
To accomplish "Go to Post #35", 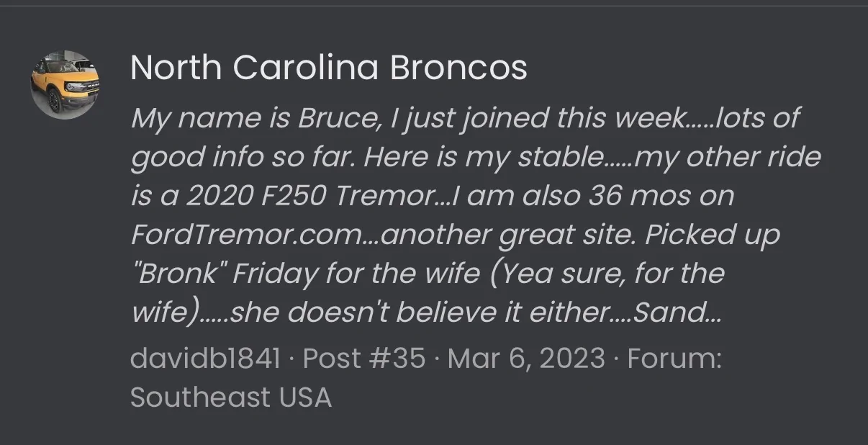I will 364,358.
